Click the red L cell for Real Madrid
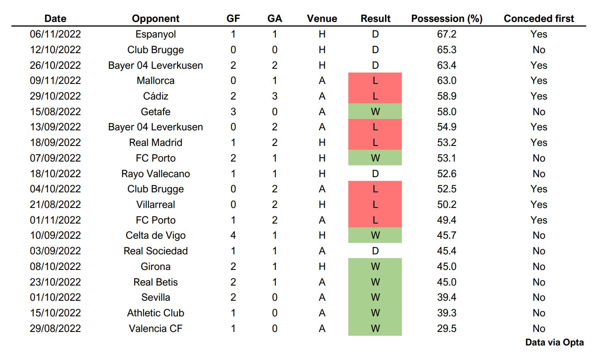 pos(375,143)
